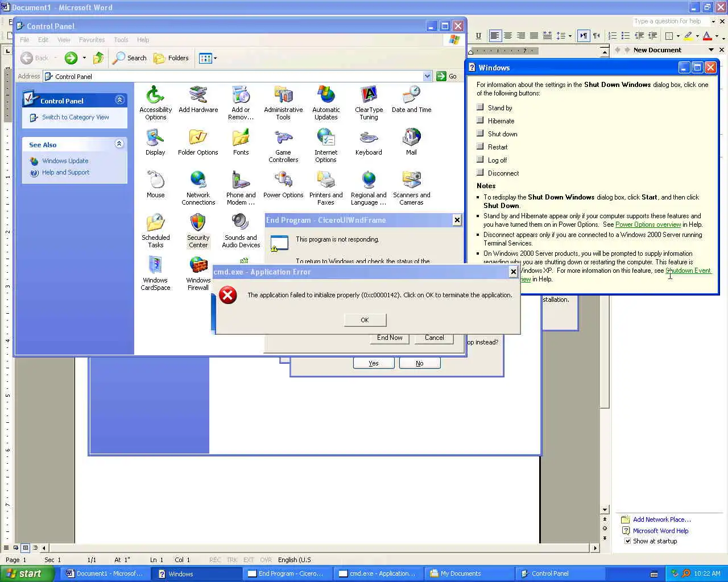Click End Now button

(390, 338)
